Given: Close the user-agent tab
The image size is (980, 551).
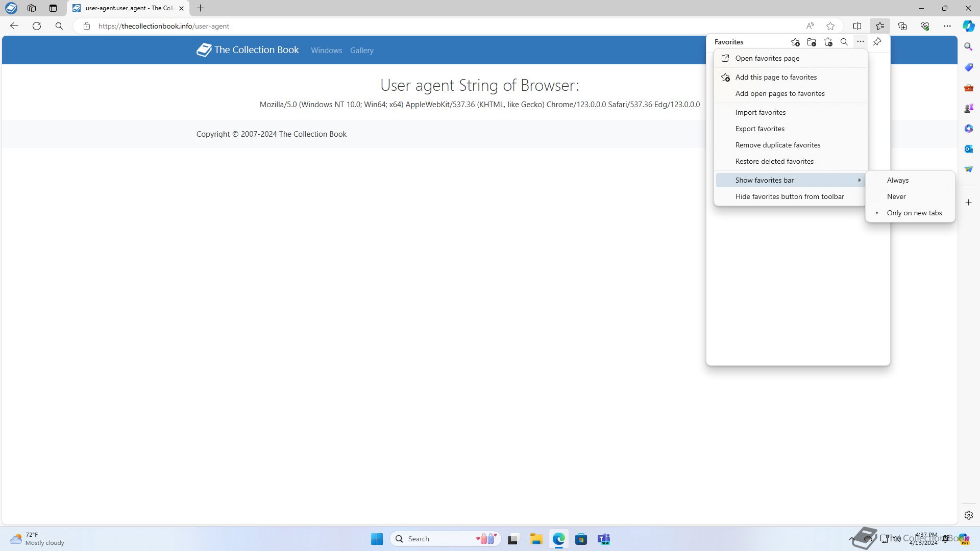Looking at the screenshot, I should point(181,8).
